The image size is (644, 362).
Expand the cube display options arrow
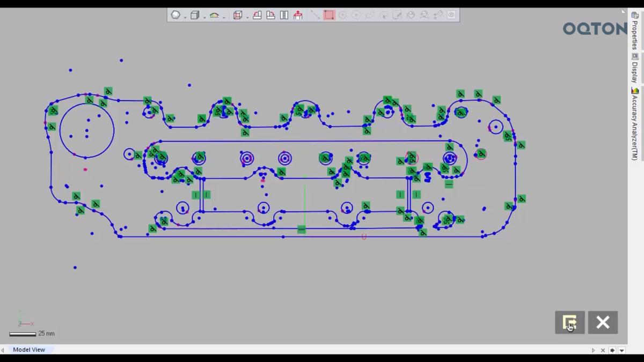click(x=204, y=17)
